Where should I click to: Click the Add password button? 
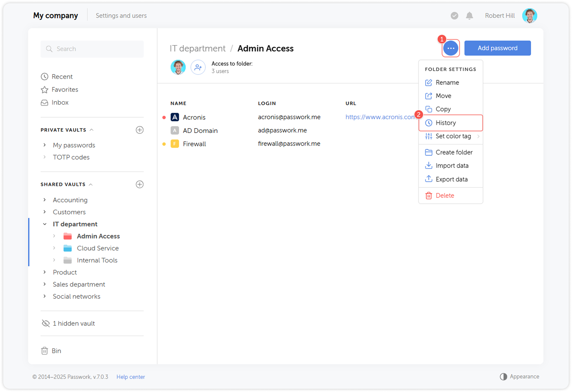(497, 48)
